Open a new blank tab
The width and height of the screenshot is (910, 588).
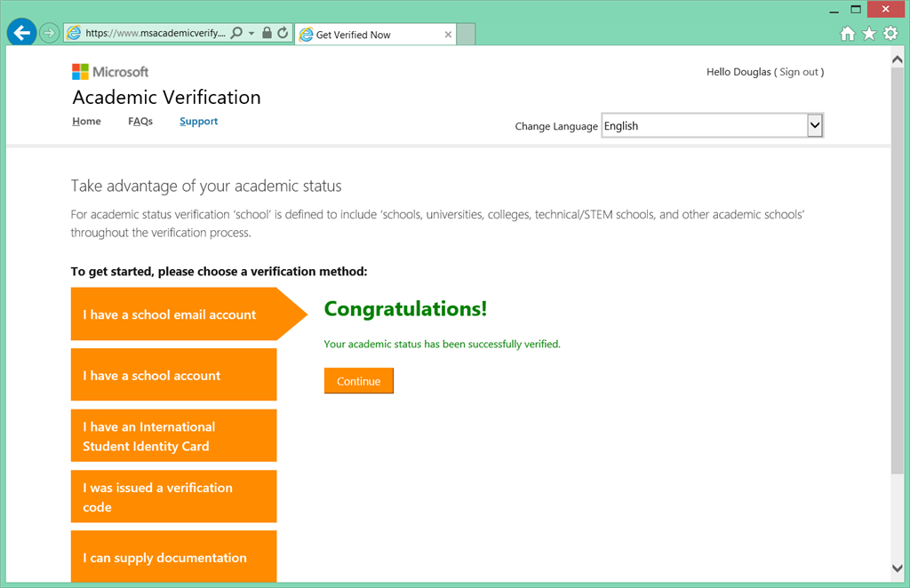466,35
